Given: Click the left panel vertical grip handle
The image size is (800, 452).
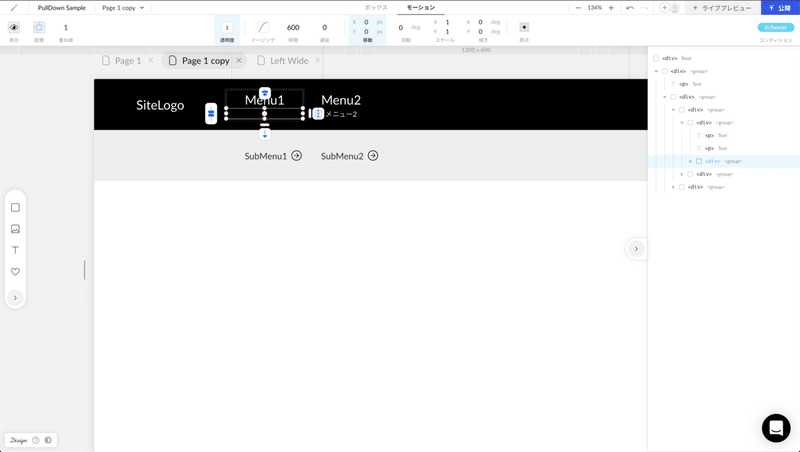Looking at the screenshot, I should 84,270.
